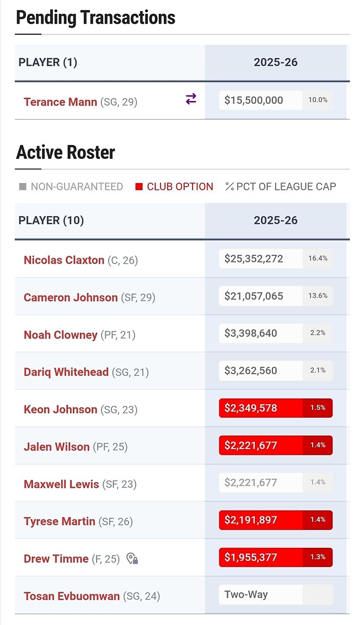Click Nicolas Claxton's 16.4% cap percentage badge
Screen dimensions: 364x625
point(318,258)
